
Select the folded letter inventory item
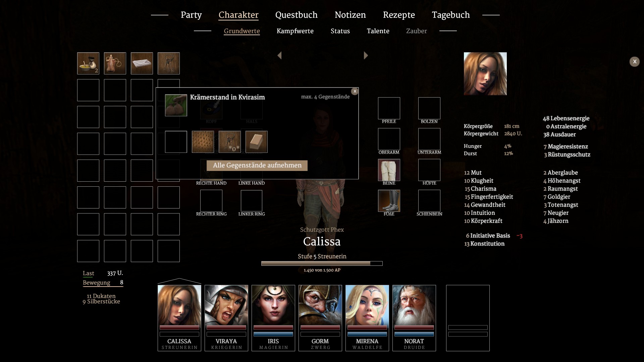tap(142, 63)
